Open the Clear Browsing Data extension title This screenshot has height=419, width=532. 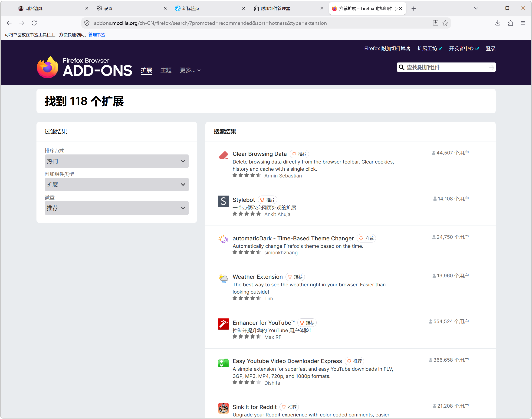click(x=260, y=154)
